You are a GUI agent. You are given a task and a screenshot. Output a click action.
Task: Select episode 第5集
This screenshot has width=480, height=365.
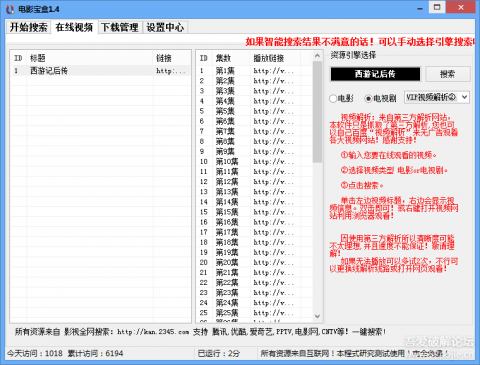(x=255, y=111)
